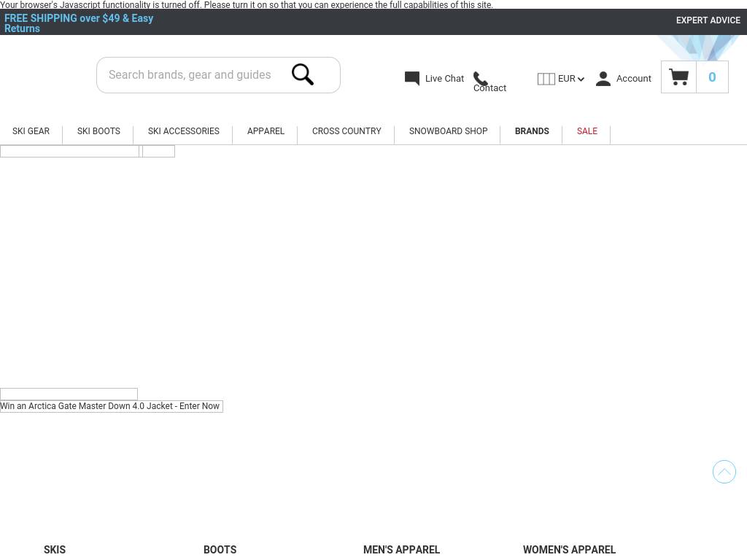Click the scroll-to-top arrow icon

tap(724, 472)
